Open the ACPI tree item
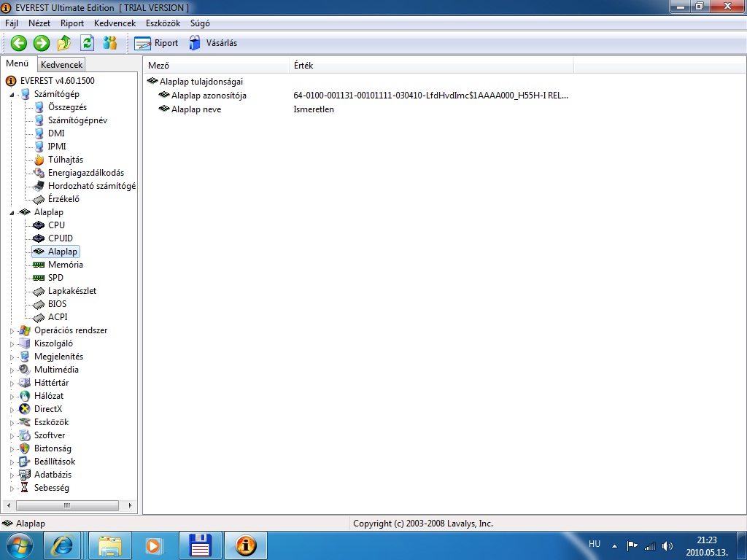 point(57,316)
